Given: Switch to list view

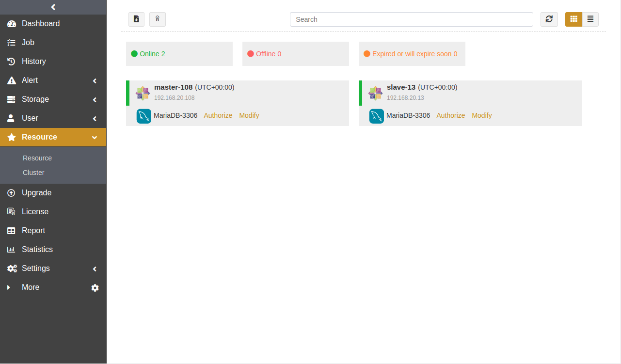Looking at the screenshot, I should tap(590, 19).
